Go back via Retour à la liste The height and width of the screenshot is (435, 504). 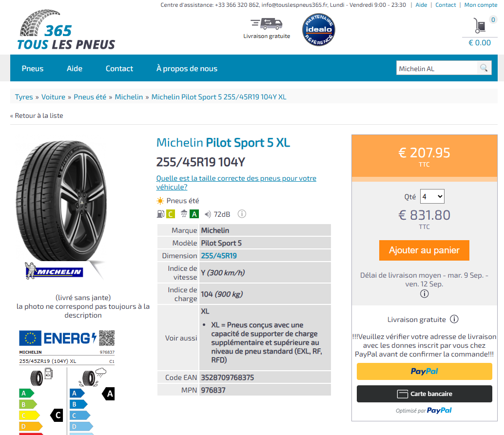coord(37,115)
